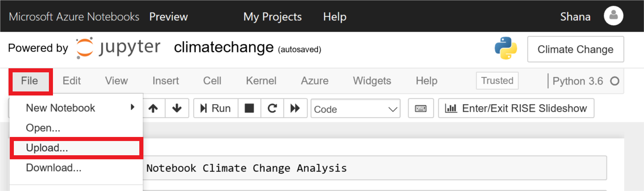This screenshot has height=191, width=644.
Task: Click the kernel idle circle indicator
Action: pyautogui.click(x=615, y=81)
